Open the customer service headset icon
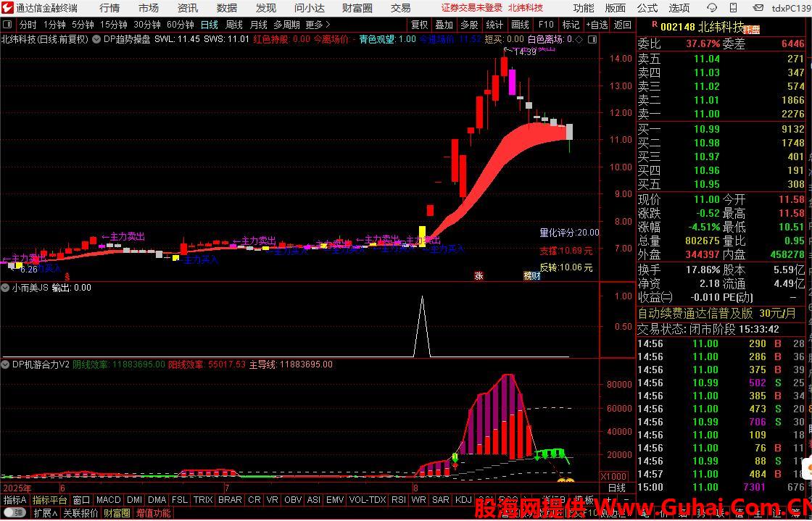Viewport: 812px width, 521px height. click(x=712, y=8)
